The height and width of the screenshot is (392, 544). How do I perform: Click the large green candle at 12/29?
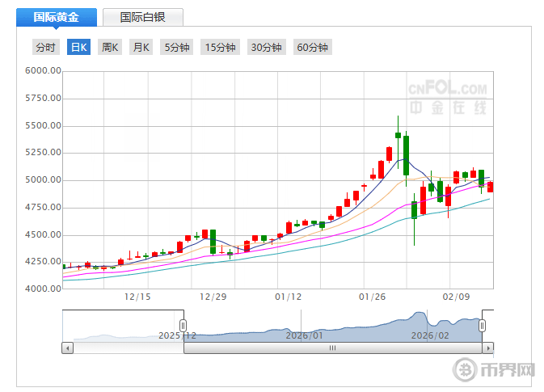tap(213, 241)
